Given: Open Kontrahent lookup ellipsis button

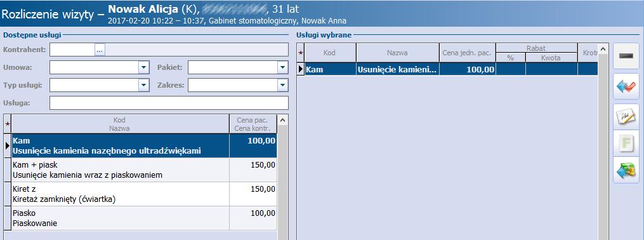Looking at the screenshot, I should coord(100,50).
